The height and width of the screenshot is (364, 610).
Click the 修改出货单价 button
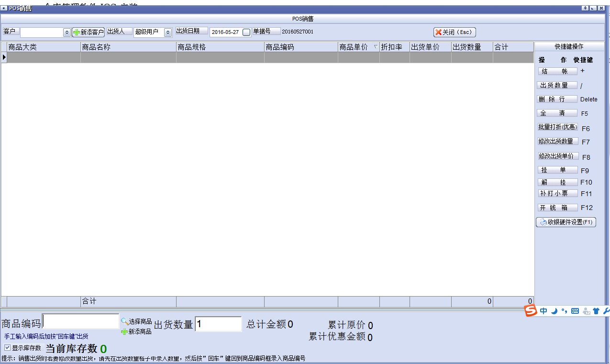(558, 156)
